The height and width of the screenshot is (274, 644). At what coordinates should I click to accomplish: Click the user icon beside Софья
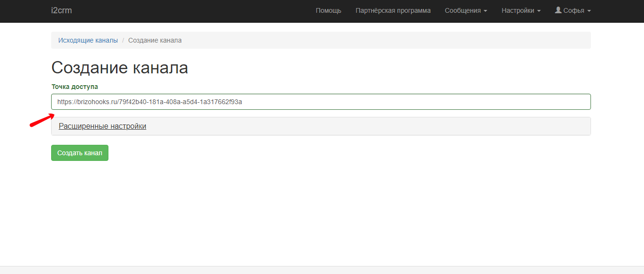click(x=558, y=10)
